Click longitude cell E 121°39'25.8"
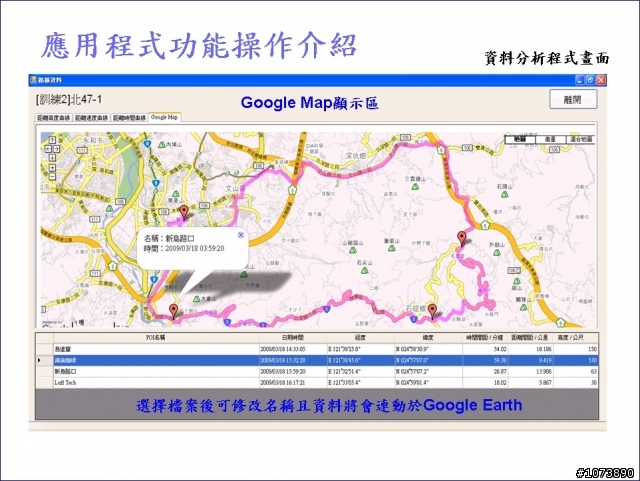Viewport: 640px width, 481px height. coord(360,349)
